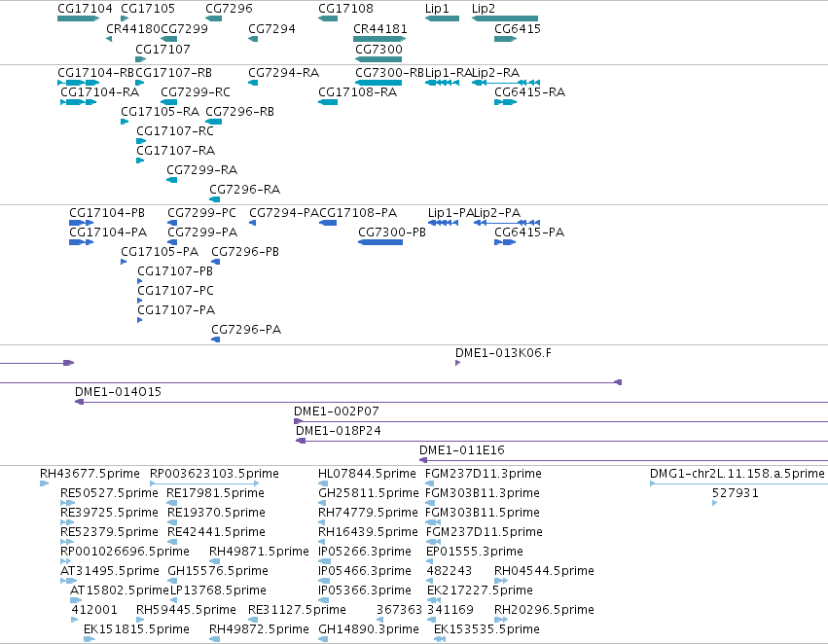828x644 pixels.
Task: Select the 527931 feature
Action: tap(714, 503)
